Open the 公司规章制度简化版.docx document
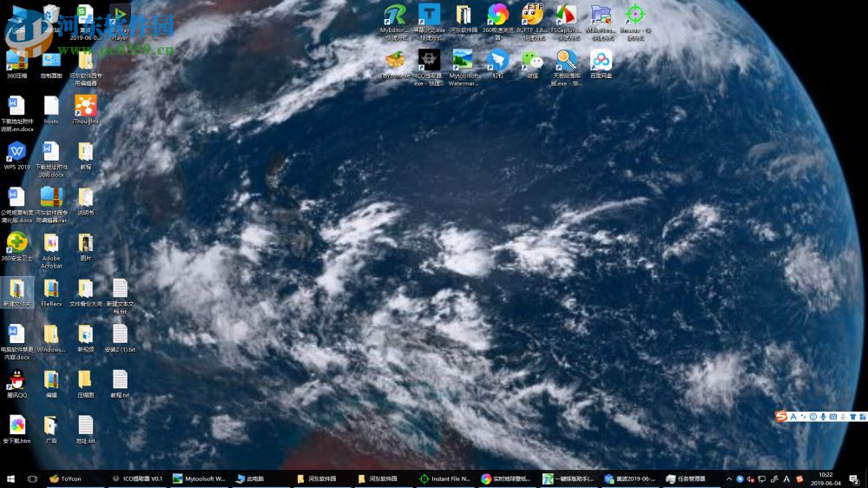The height and width of the screenshot is (488, 868). point(16,205)
